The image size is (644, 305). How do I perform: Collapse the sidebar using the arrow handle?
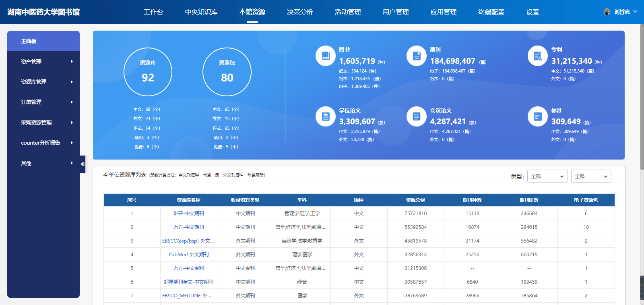tap(83, 164)
